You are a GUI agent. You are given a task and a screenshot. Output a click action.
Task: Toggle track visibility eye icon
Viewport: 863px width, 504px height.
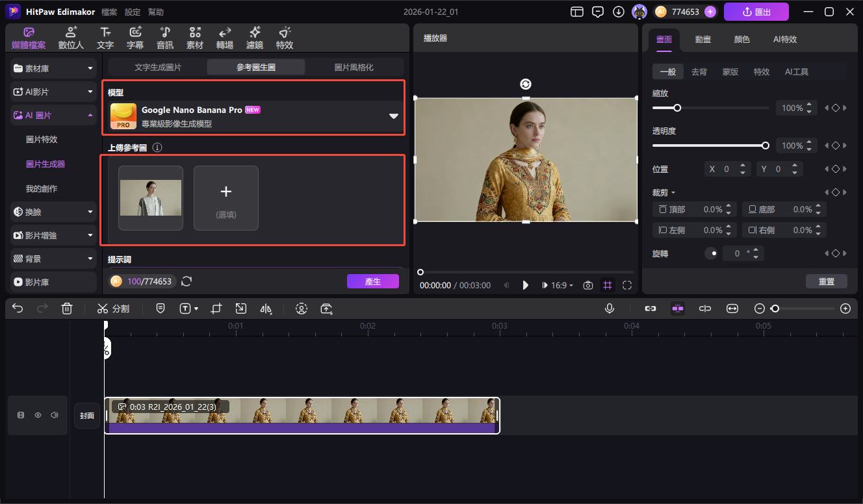point(38,415)
